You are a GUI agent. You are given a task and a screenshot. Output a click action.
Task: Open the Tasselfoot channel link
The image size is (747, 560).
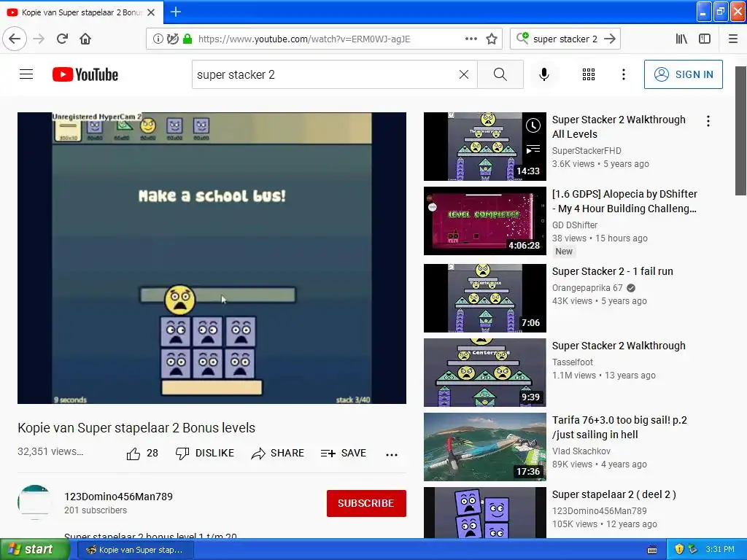click(x=572, y=362)
